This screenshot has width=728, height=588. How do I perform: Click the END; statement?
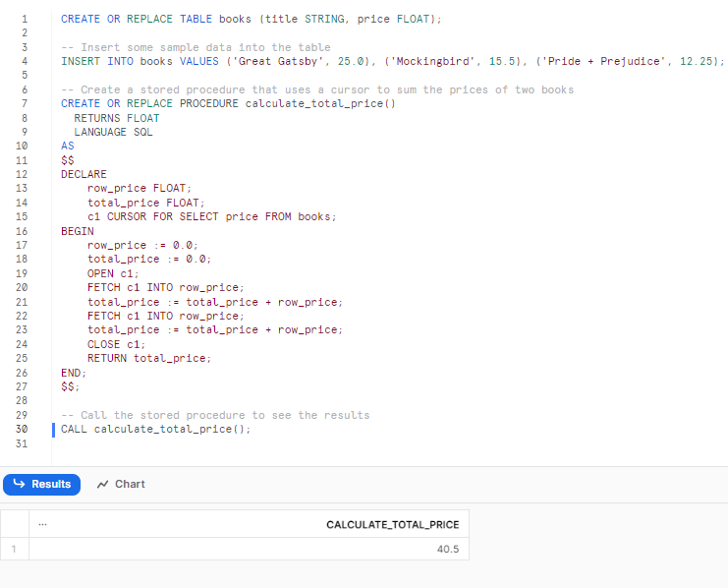click(x=74, y=373)
